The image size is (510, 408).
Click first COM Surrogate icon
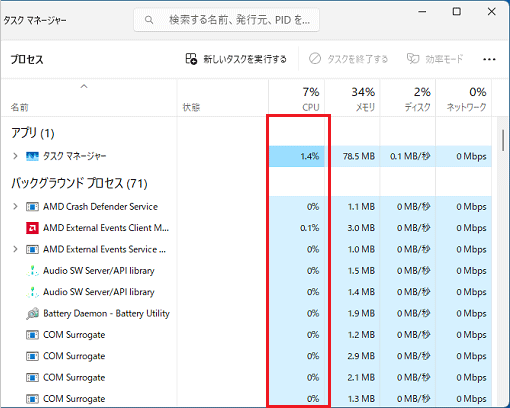(x=32, y=335)
